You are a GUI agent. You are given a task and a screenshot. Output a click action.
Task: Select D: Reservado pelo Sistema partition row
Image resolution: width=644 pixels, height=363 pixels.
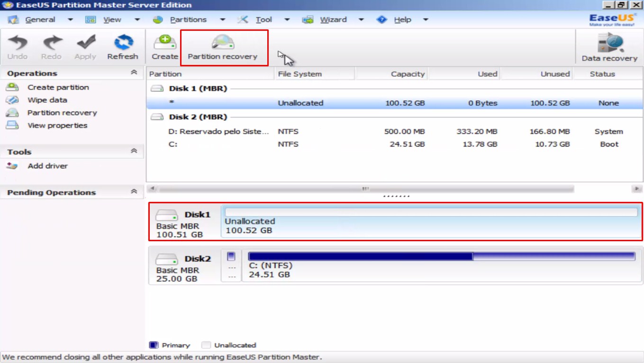(x=394, y=131)
